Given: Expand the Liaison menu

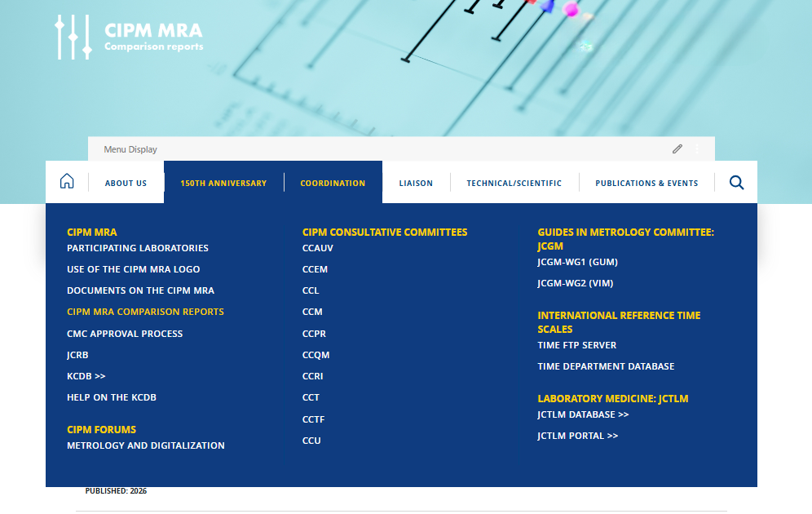Looking at the screenshot, I should pos(416,184).
